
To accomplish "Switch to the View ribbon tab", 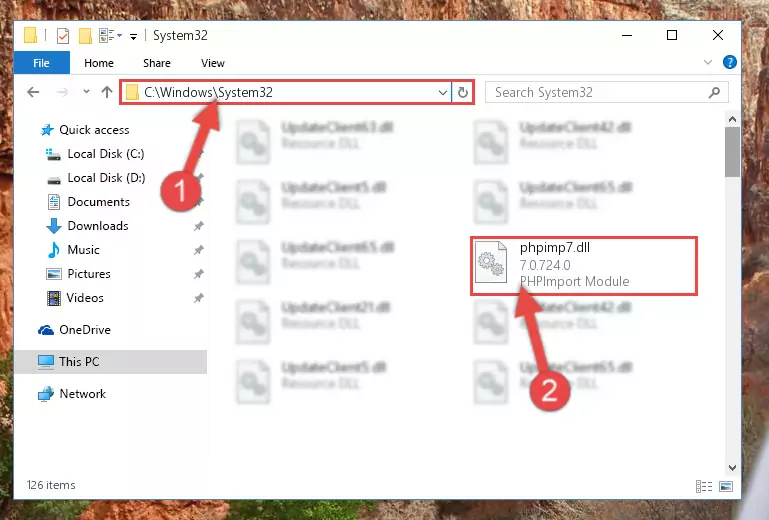I will coord(213,63).
